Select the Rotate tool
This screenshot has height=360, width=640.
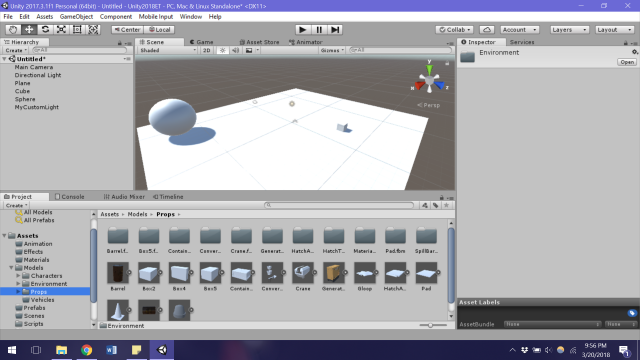[45, 29]
